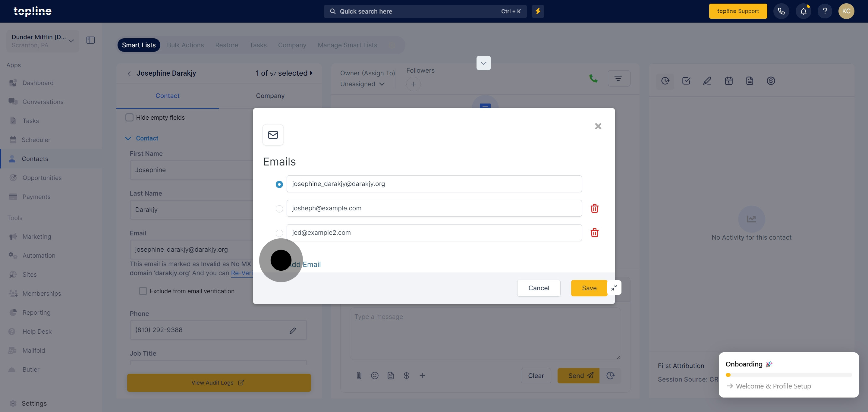Delete the josheph@example.com email entry
This screenshot has height=412, width=868.
[594, 208]
